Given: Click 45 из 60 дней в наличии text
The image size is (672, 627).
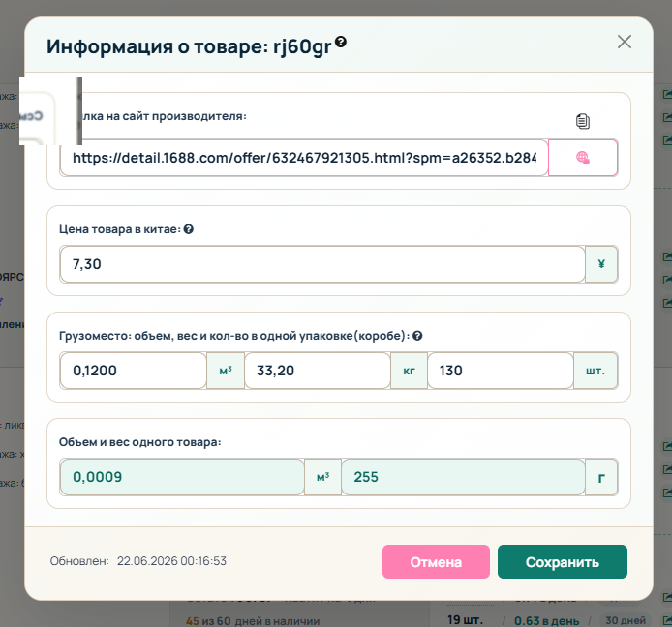Looking at the screenshot, I should 253,620.
